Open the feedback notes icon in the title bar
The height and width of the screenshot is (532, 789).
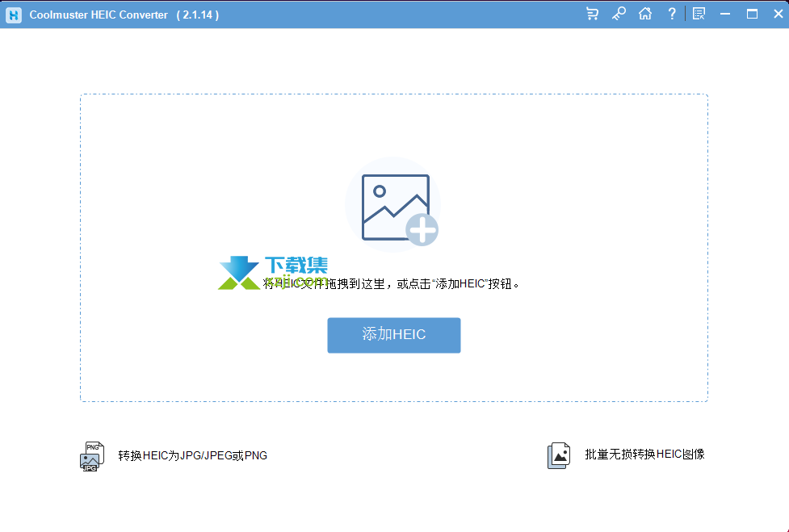coord(699,14)
